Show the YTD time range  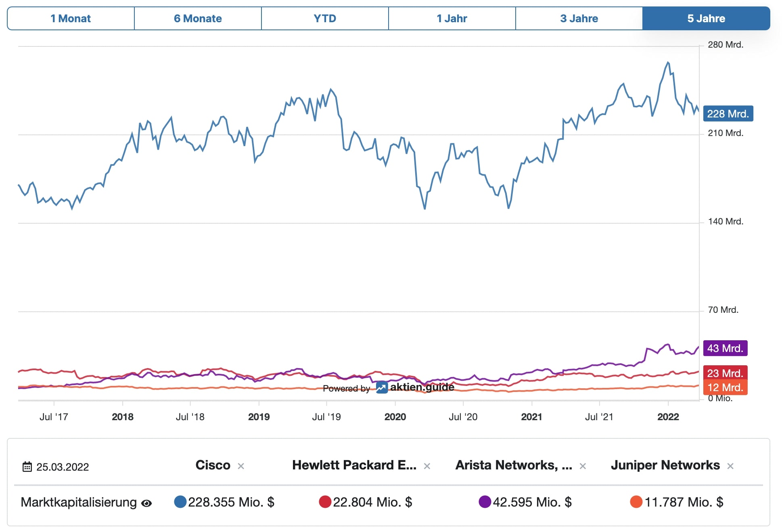325,19
